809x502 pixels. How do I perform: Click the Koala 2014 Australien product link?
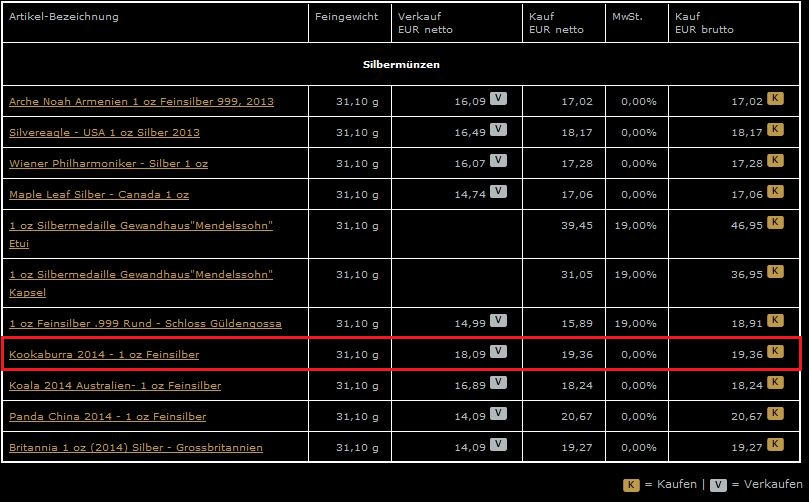tap(115, 386)
